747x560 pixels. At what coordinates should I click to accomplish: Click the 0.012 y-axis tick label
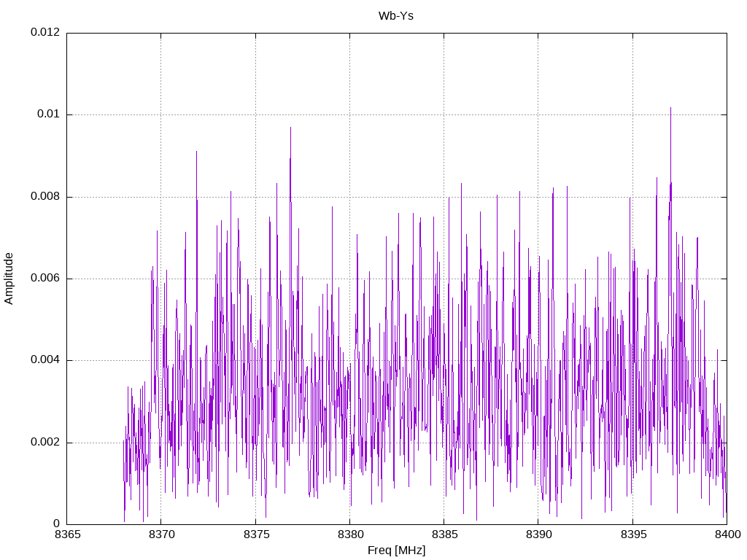coord(45,32)
